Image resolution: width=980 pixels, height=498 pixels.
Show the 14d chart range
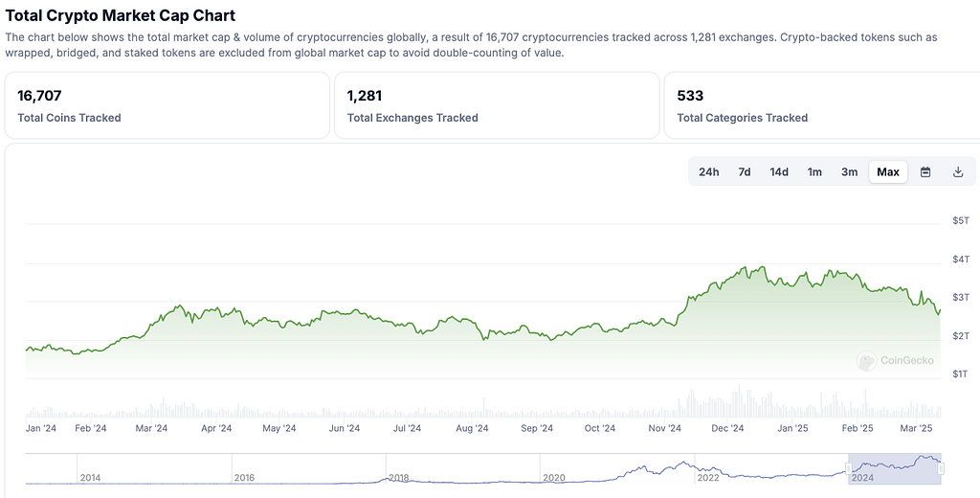coord(779,172)
